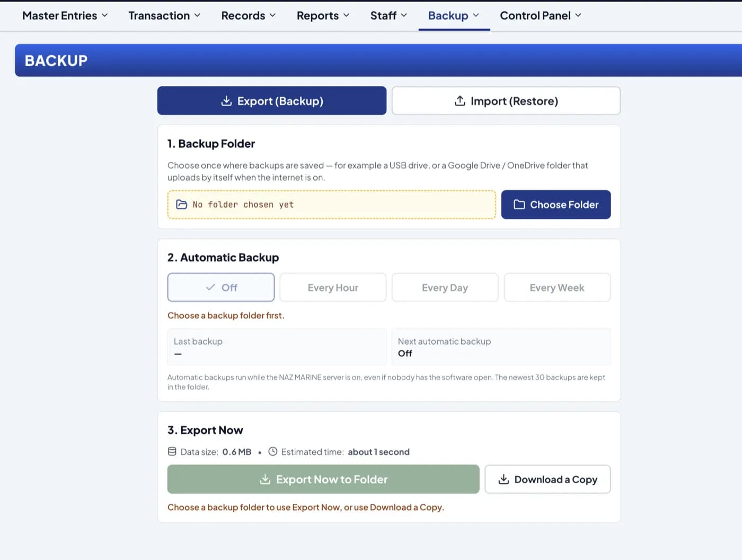Click the download icon on Export (Backup)
Screen dimensions: 742x560
point(226,101)
